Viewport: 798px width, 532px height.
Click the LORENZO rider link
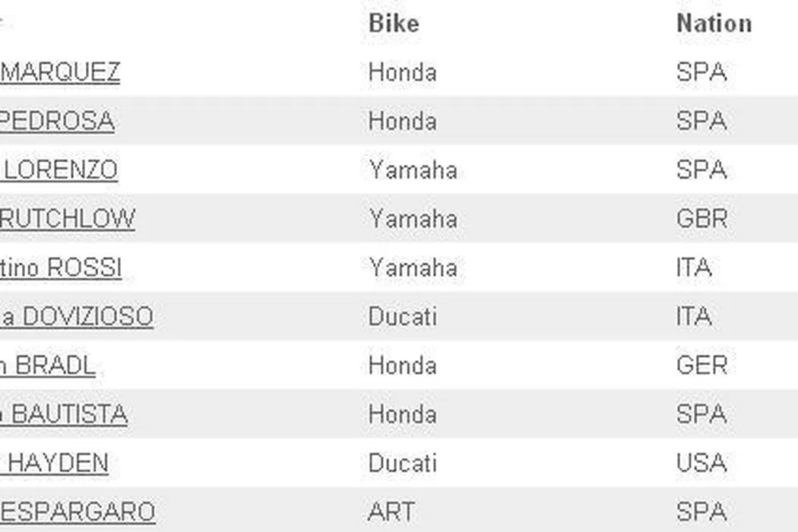point(59,169)
